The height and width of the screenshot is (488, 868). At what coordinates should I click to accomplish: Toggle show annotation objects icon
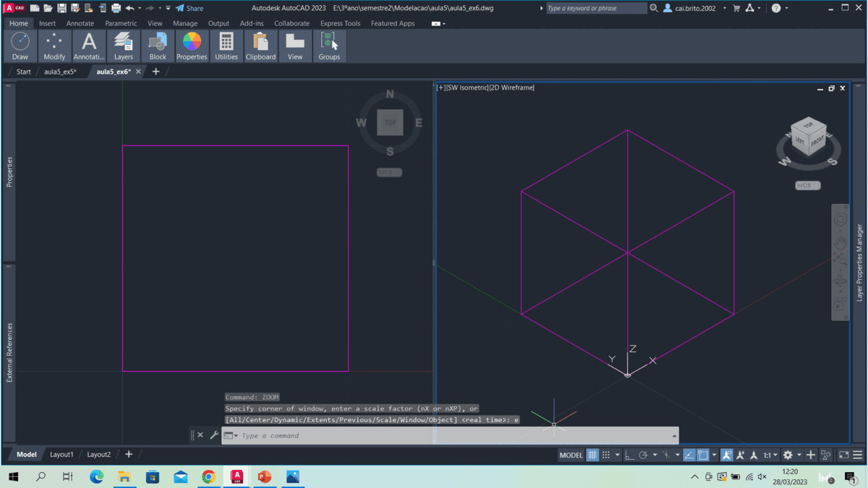tap(727, 455)
